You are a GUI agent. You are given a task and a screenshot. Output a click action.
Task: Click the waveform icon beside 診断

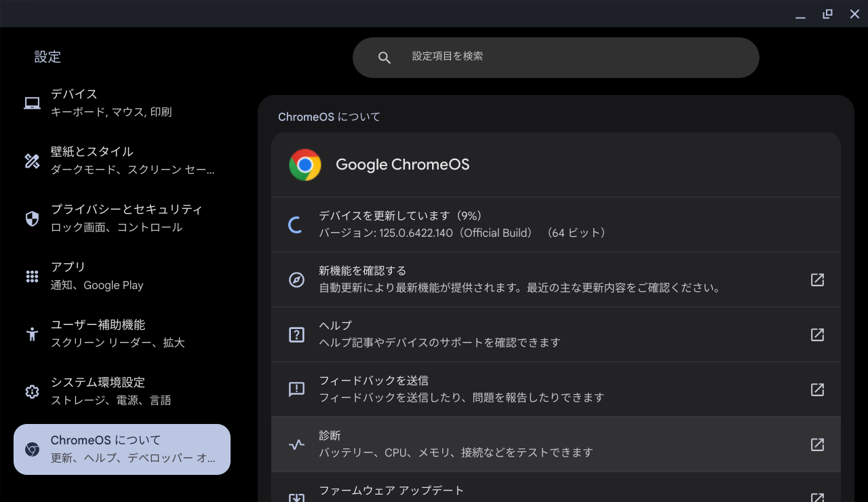296,444
